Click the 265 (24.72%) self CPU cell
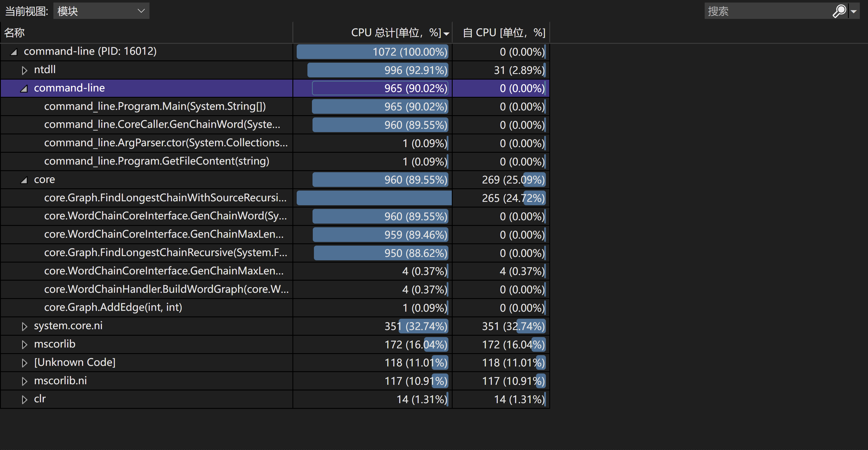This screenshot has width=868, height=450. click(x=501, y=198)
